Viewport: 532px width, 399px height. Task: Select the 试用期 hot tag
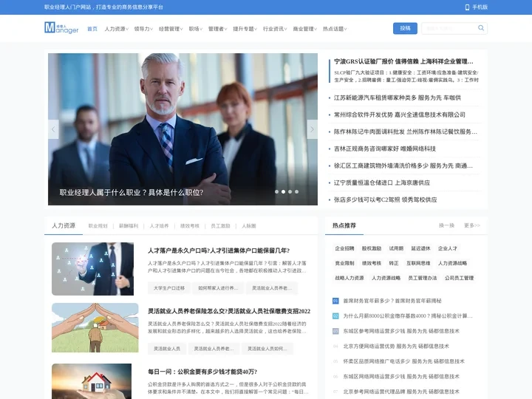(x=396, y=248)
